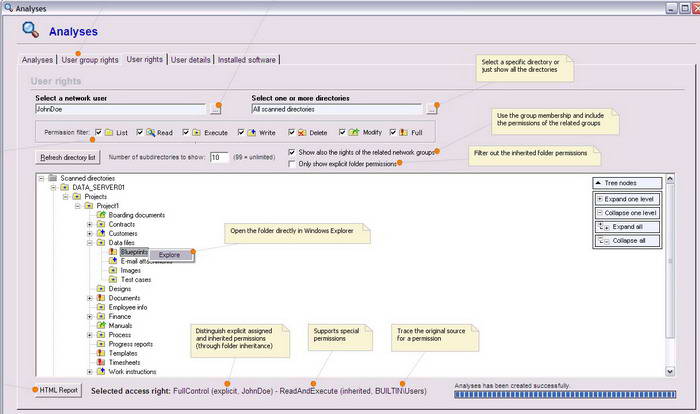Screen dimensions: 700x414
Task: Click the Boarding documents folder icon
Action: click(x=101, y=215)
